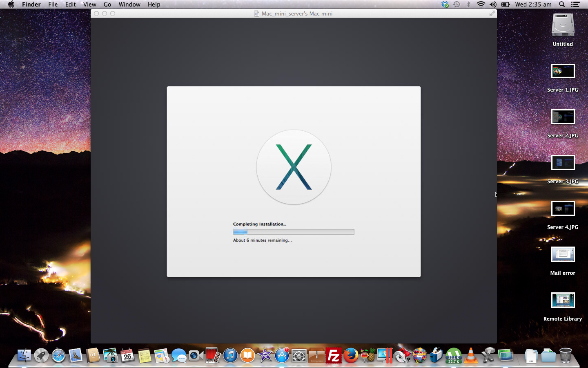Select Server 1.JPG on desktop
The width and height of the screenshot is (588, 368).
tap(563, 71)
